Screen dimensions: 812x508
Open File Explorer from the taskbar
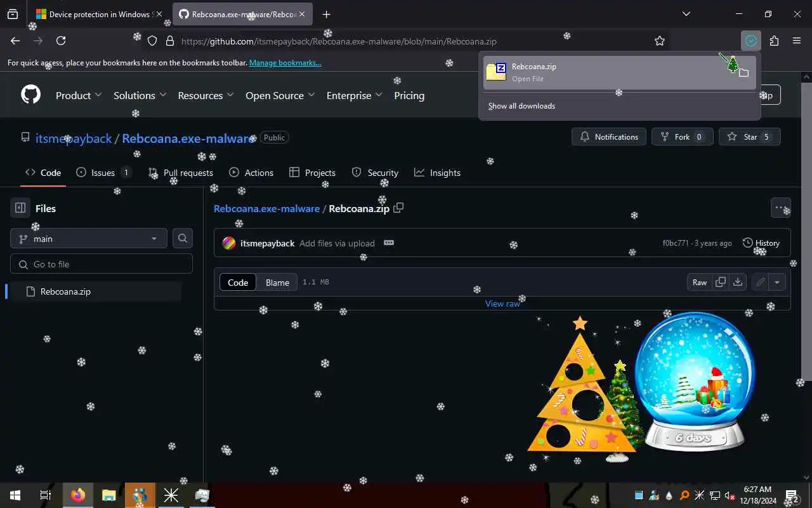[108, 495]
